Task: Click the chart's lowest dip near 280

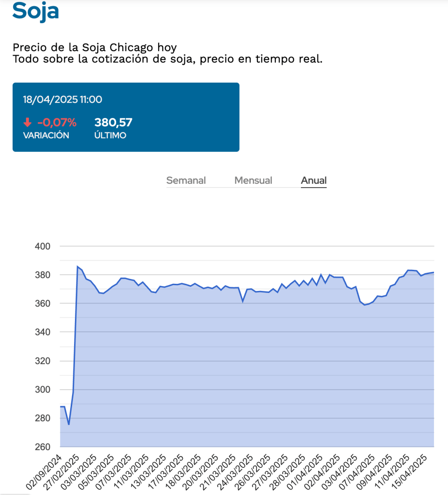Action: point(69,424)
